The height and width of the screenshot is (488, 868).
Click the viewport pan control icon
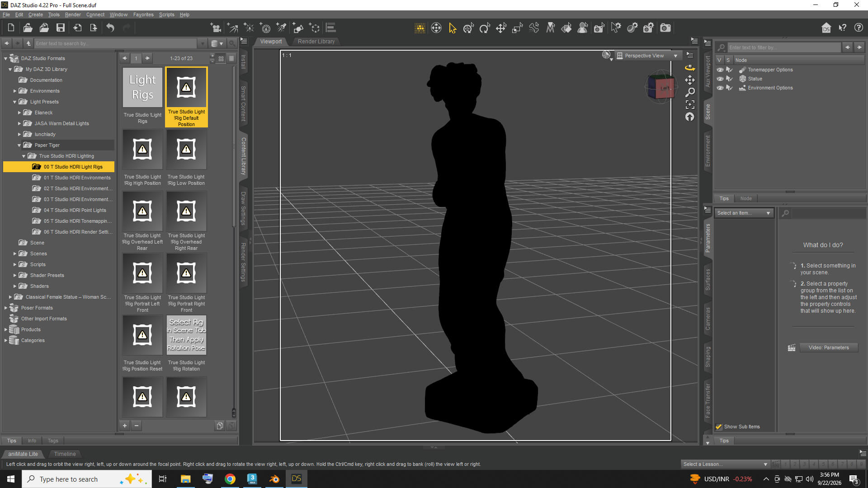(690, 80)
